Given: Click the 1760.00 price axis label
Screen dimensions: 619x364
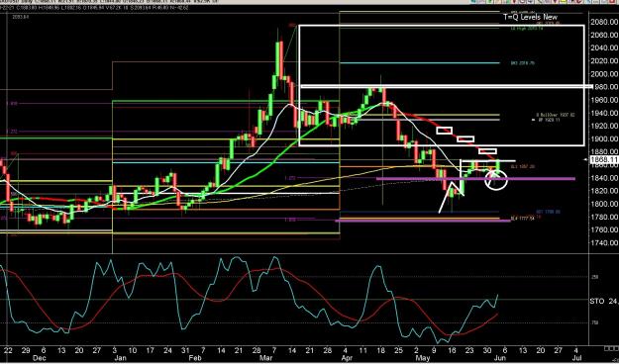Looking at the screenshot, I should pyautogui.click(x=605, y=229).
